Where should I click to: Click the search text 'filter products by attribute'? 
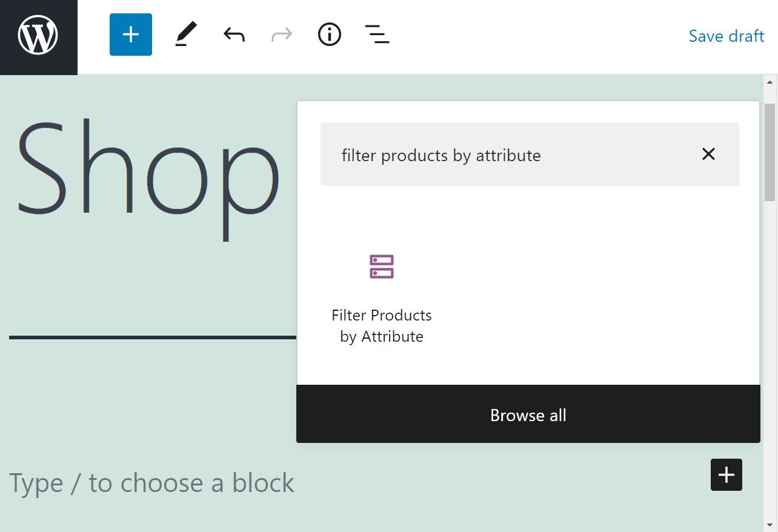441,155
